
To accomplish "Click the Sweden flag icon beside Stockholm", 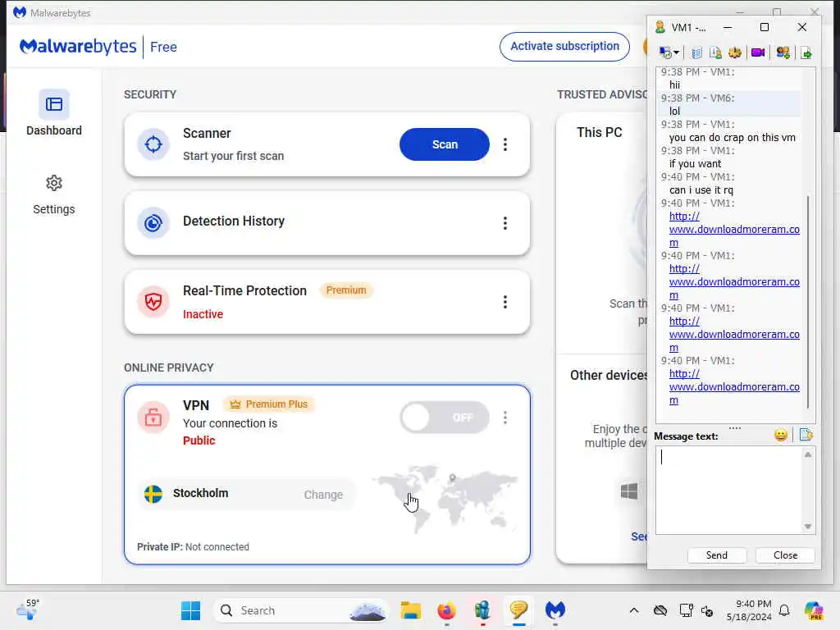I will pos(153,494).
